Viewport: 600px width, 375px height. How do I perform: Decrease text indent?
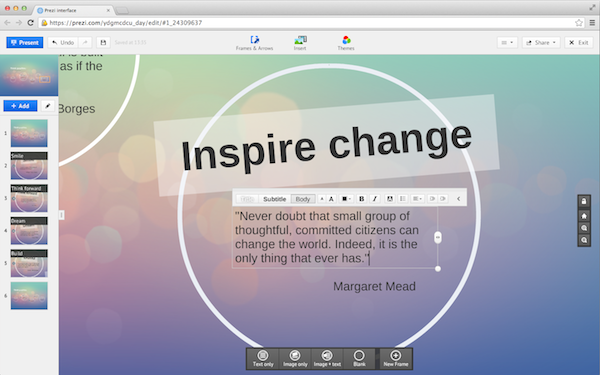point(432,199)
